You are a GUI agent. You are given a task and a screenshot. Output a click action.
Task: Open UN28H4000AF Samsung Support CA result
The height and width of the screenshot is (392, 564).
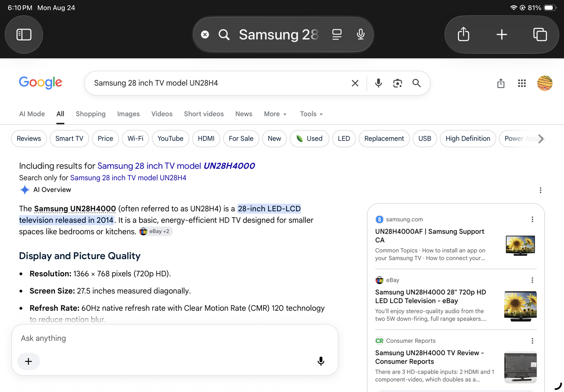(x=430, y=236)
